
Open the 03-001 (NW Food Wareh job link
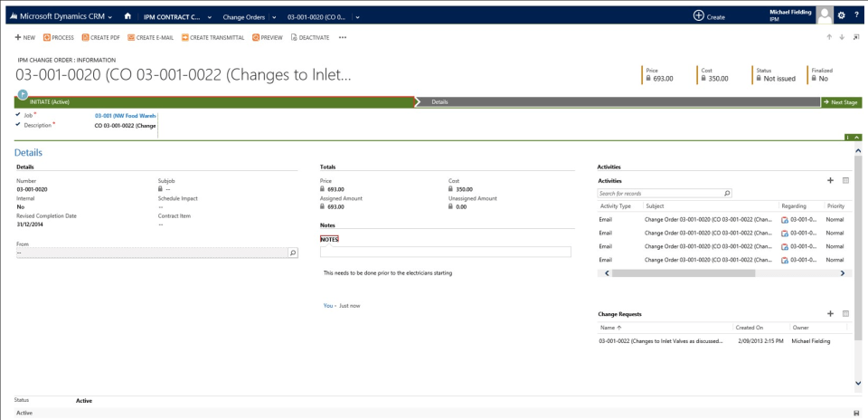click(125, 116)
